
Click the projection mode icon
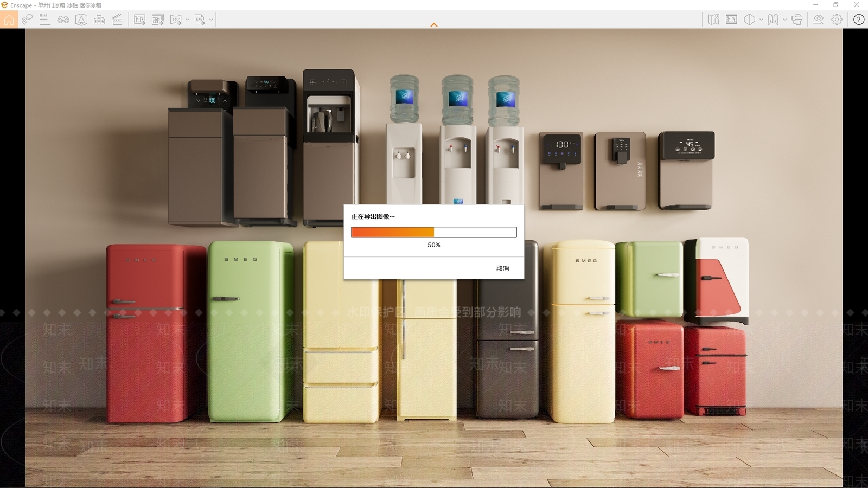(749, 20)
